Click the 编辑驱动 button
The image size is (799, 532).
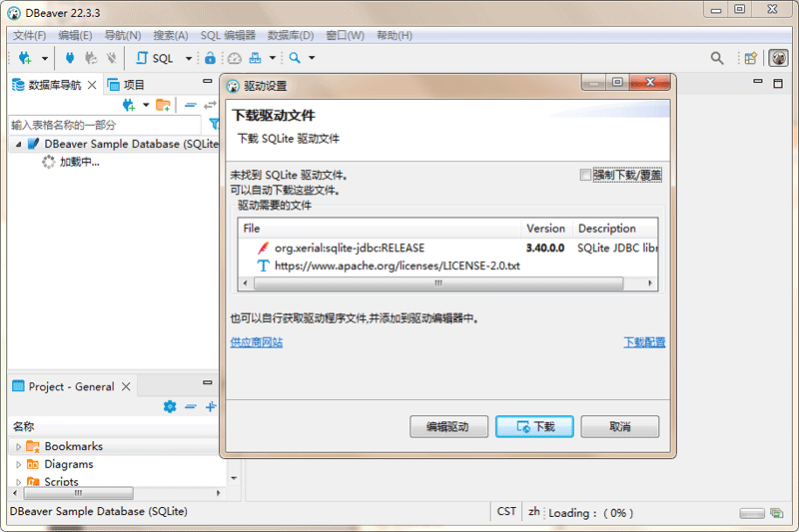tap(448, 426)
